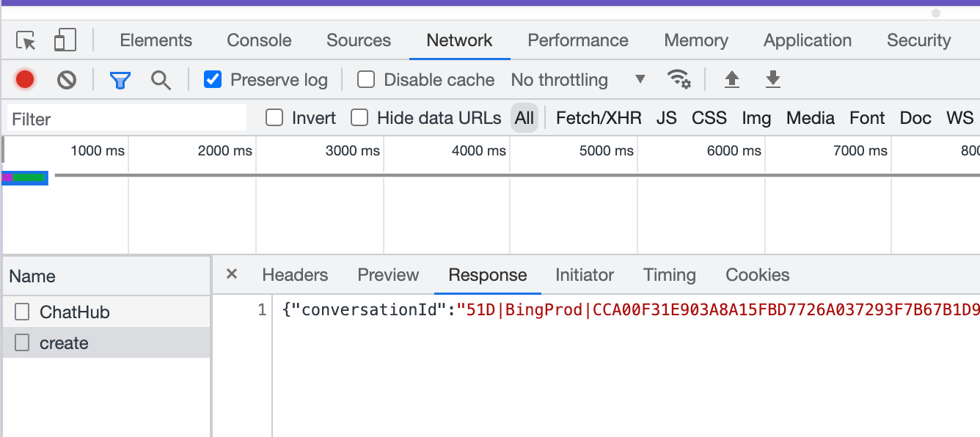This screenshot has height=437, width=980.
Task: Check the create request checkbox
Action: click(21, 342)
